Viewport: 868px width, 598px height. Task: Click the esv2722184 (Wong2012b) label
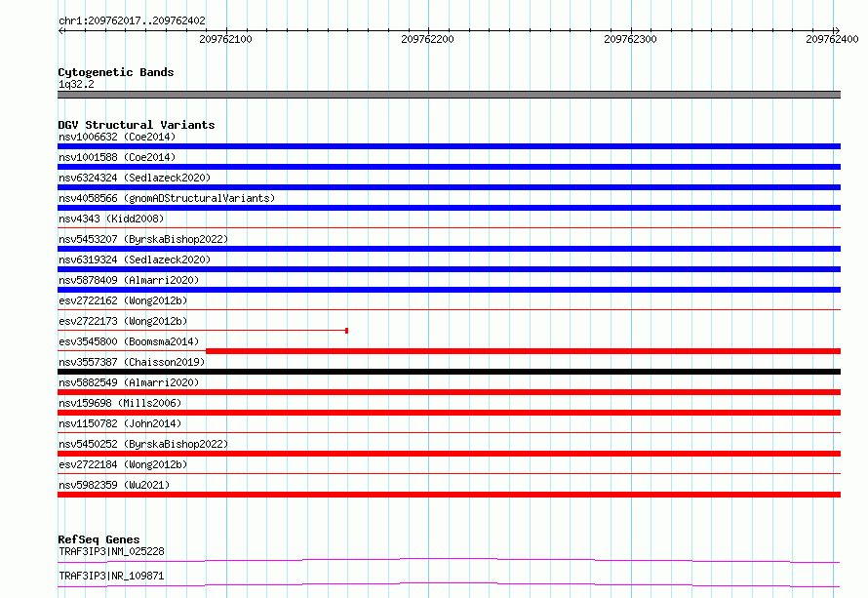point(123,464)
